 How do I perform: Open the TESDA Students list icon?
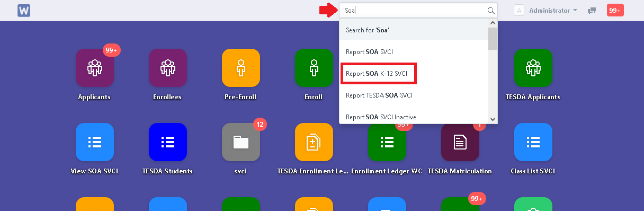pyautogui.click(x=168, y=142)
